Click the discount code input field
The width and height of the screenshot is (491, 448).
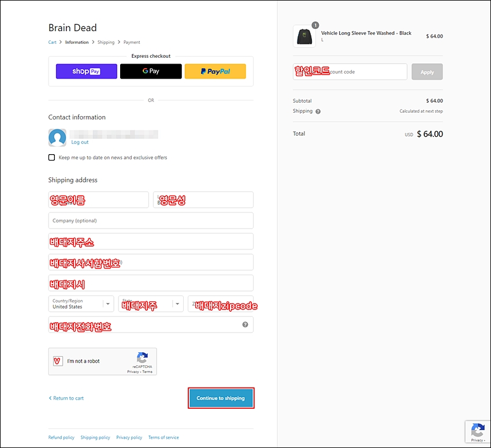tap(350, 72)
